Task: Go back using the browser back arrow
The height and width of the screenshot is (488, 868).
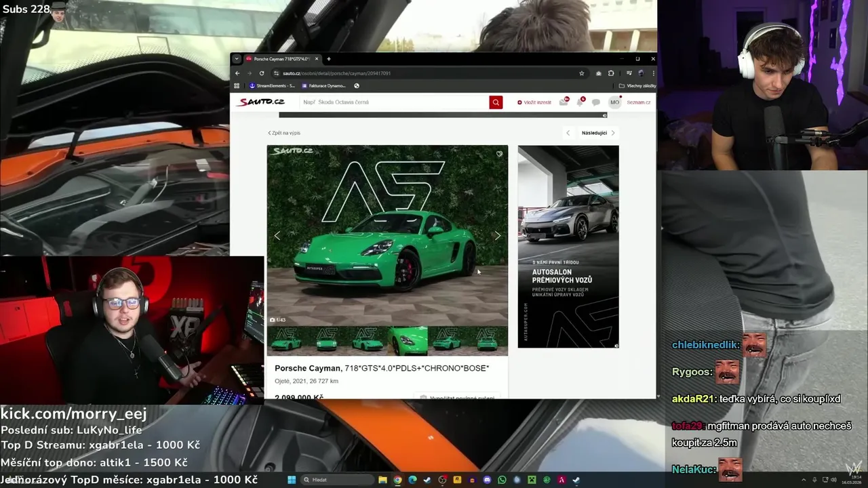Action: (x=237, y=73)
